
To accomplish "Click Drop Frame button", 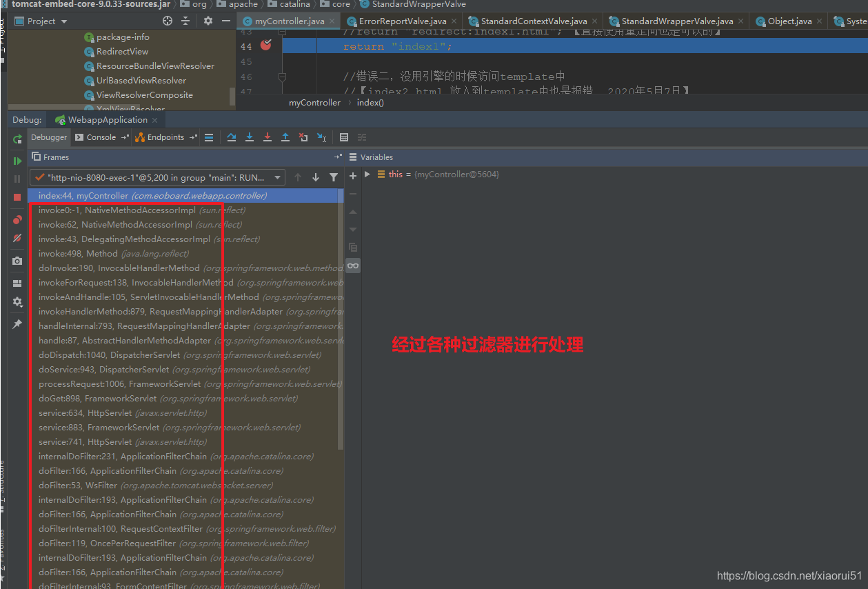I will [303, 137].
